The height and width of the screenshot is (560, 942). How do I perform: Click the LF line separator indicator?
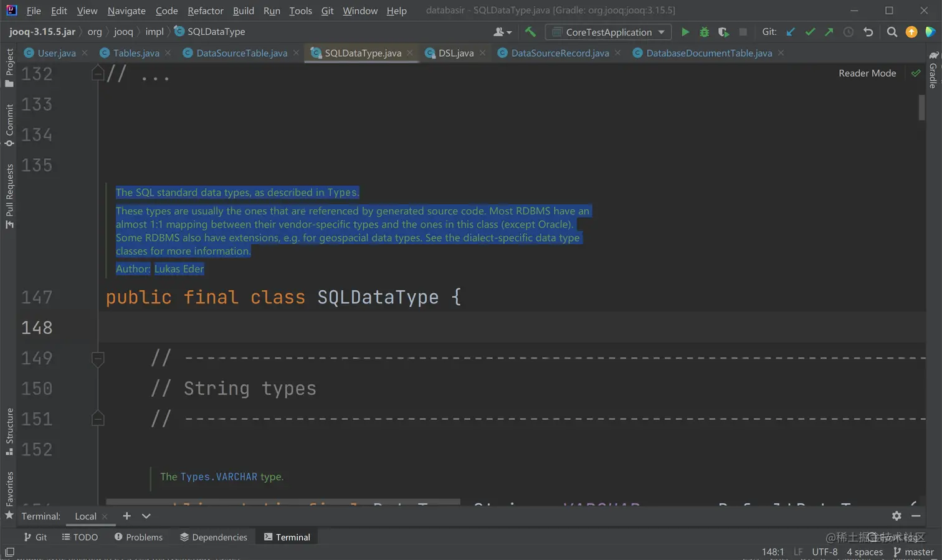tap(798, 552)
